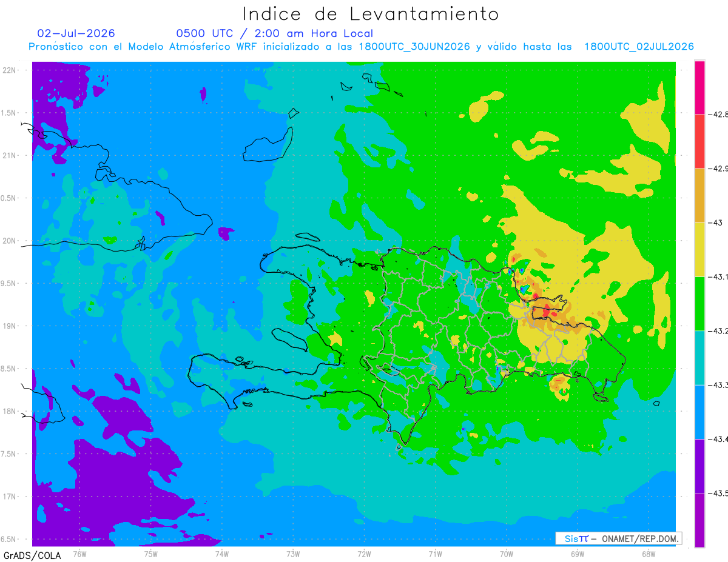Click the '0.5N' latitude label
The height and width of the screenshot is (562, 728).
pyautogui.click(x=9, y=198)
